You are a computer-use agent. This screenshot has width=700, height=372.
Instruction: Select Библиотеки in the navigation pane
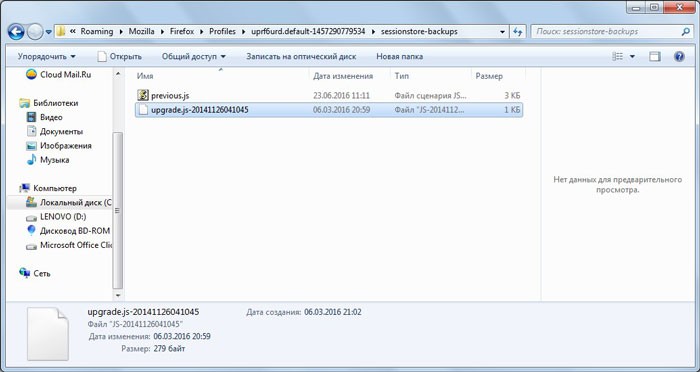coord(49,103)
